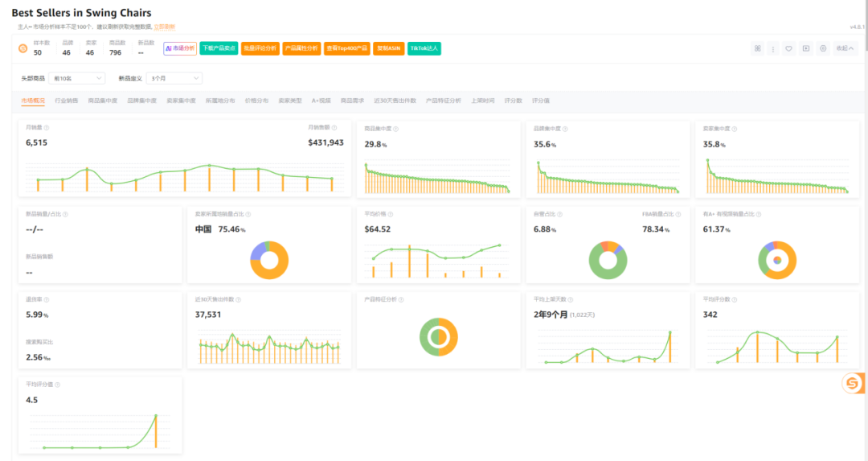Click help icon next to 新品销量/占比
The image size is (868, 461).
[x=65, y=214]
